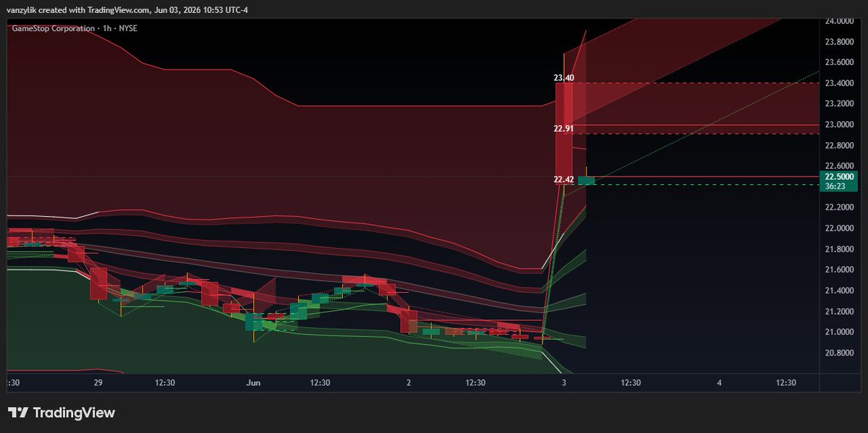The height and width of the screenshot is (433, 868).
Task: Click the 20.8000 price axis label
Action: (x=839, y=353)
